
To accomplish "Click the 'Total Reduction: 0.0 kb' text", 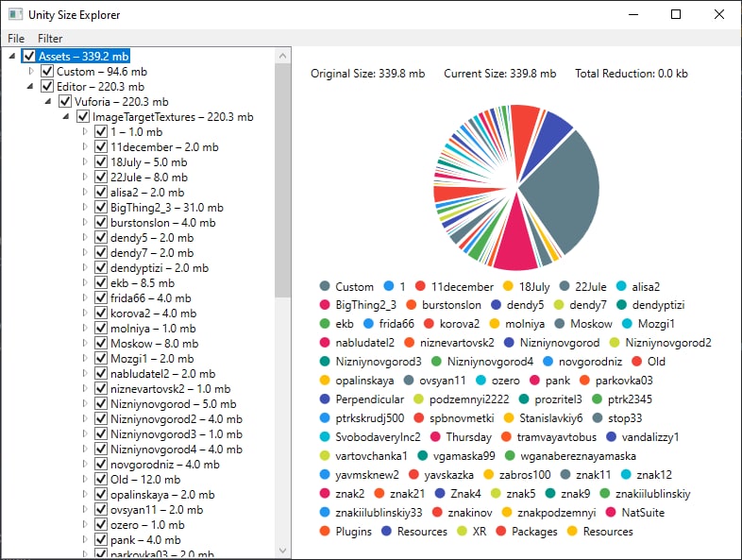I will 632,74.
